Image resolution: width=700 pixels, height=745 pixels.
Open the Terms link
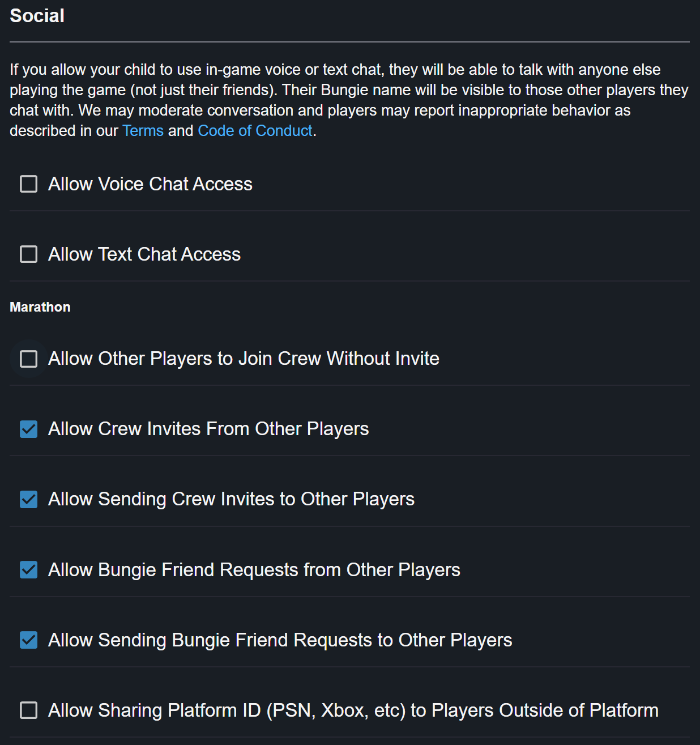pyautogui.click(x=143, y=131)
